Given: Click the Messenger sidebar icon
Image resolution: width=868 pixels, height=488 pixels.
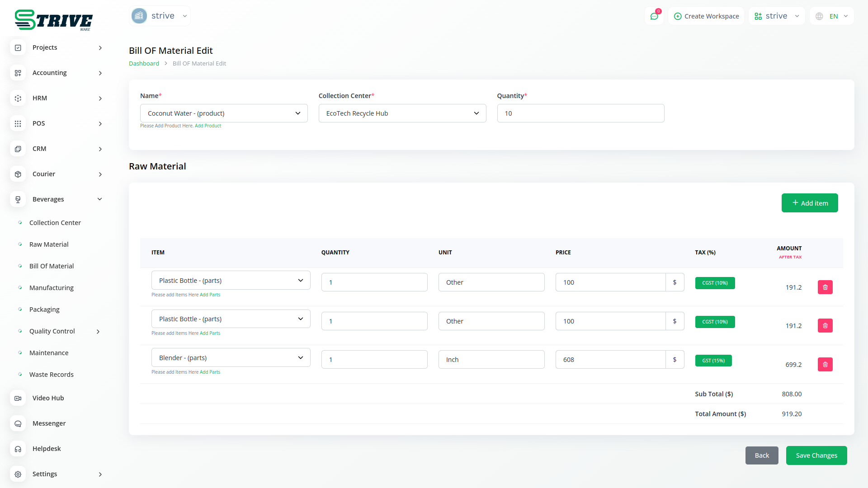Looking at the screenshot, I should tap(18, 423).
